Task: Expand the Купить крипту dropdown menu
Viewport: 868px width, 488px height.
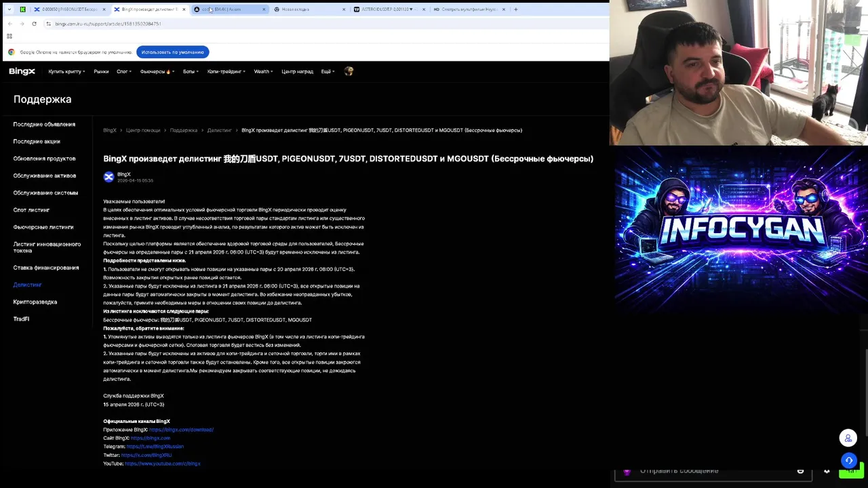Action: (x=66, y=71)
